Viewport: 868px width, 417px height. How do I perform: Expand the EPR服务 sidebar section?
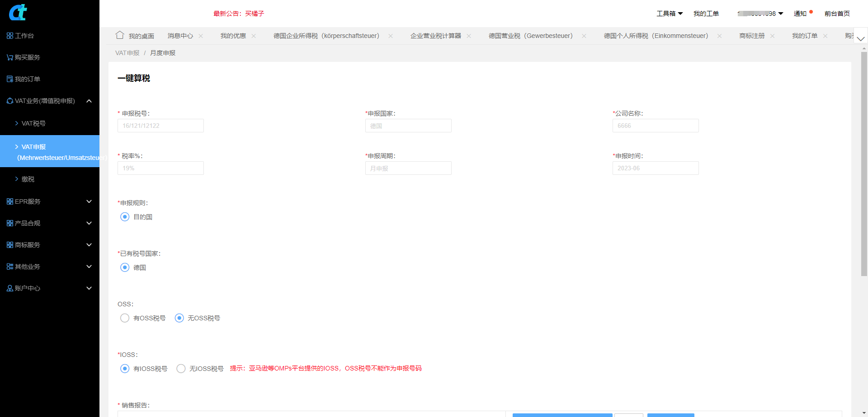(x=50, y=201)
